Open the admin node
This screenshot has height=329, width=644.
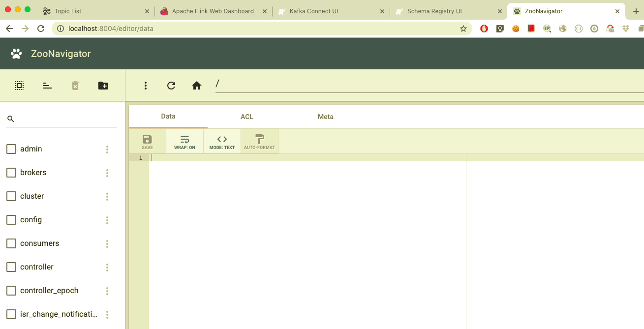pyautogui.click(x=31, y=149)
